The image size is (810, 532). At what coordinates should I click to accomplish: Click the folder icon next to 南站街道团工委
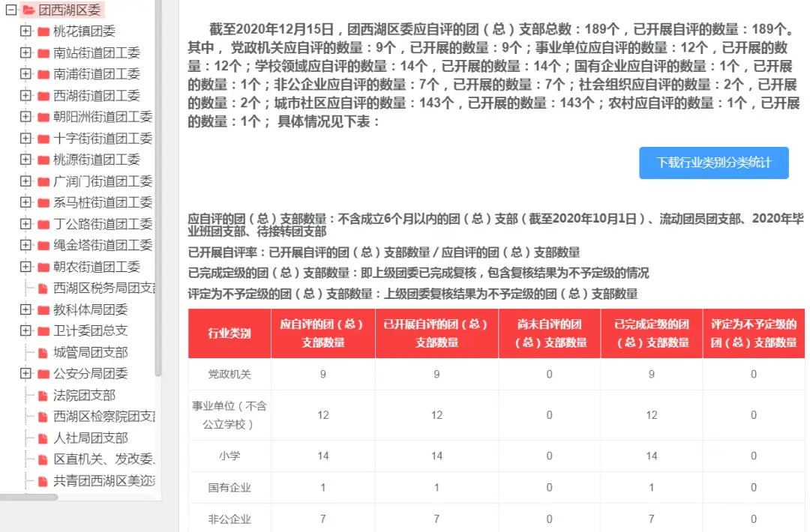click(x=43, y=53)
